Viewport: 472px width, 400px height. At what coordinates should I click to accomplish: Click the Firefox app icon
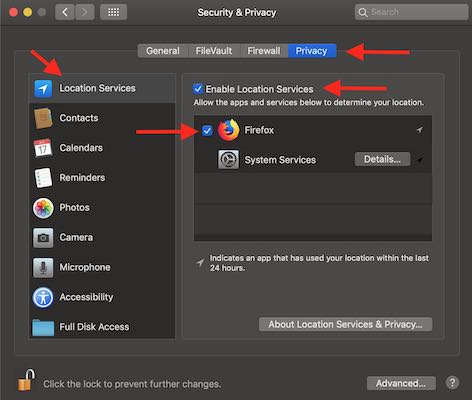(x=229, y=130)
